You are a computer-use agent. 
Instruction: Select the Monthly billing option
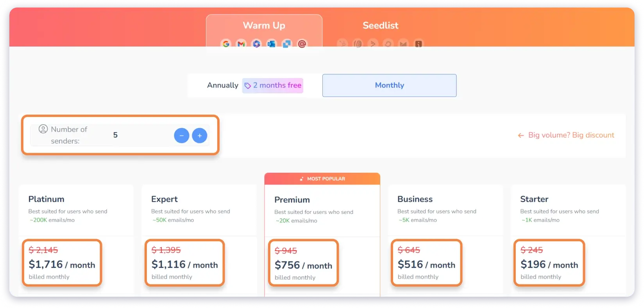[389, 85]
